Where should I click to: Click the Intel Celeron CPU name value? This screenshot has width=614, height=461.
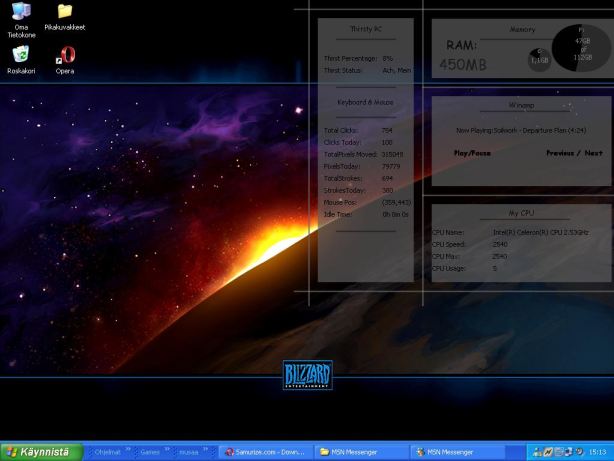pyautogui.click(x=541, y=232)
